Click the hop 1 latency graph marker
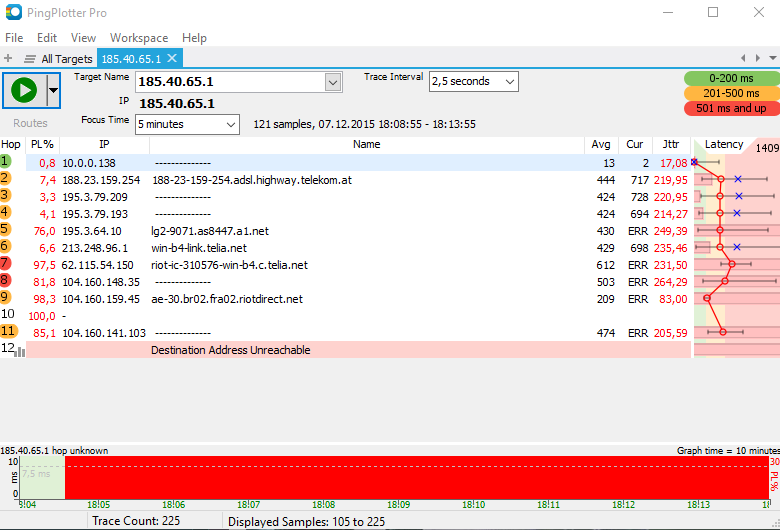The height and width of the screenshot is (530, 780). [x=694, y=162]
